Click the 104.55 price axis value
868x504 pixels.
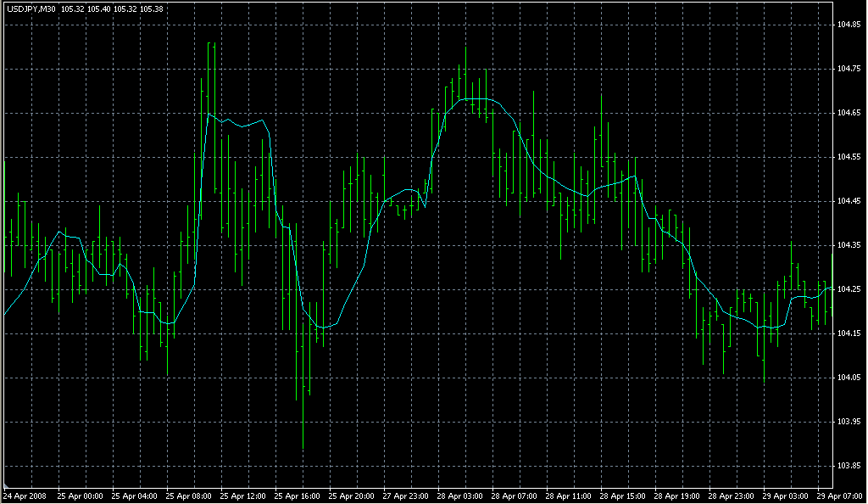click(849, 157)
